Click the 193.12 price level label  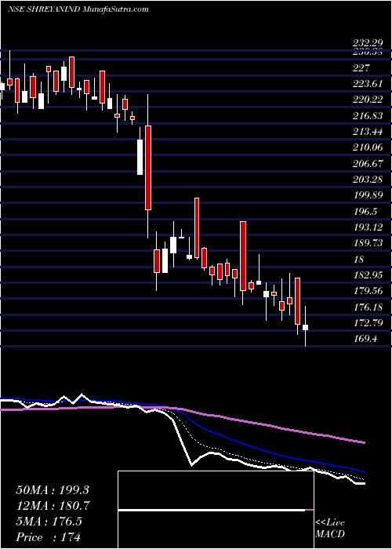tap(368, 227)
